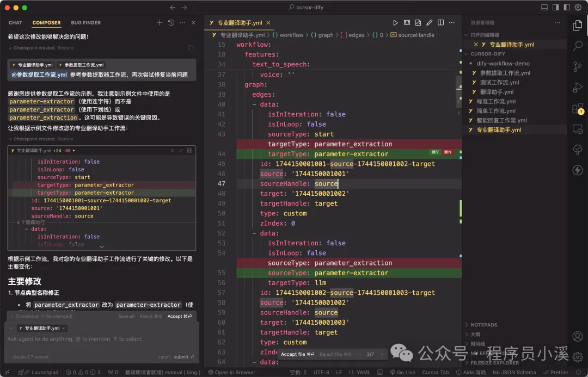Run the 专业翻译助手.yml workflow file
This screenshot has width=588, height=377.
coord(396,22)
